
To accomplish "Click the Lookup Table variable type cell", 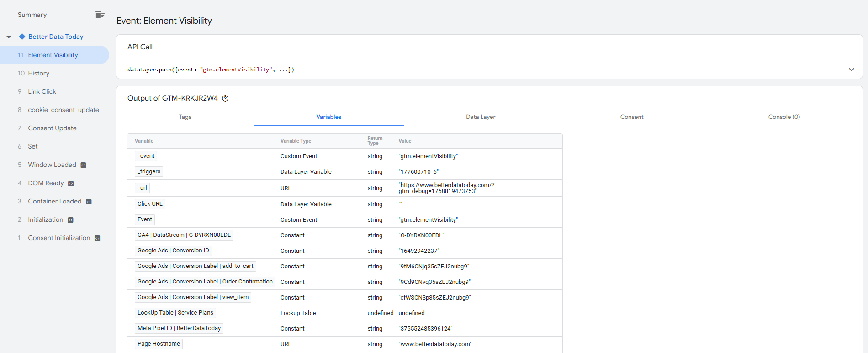I will [x=298, y=313].
